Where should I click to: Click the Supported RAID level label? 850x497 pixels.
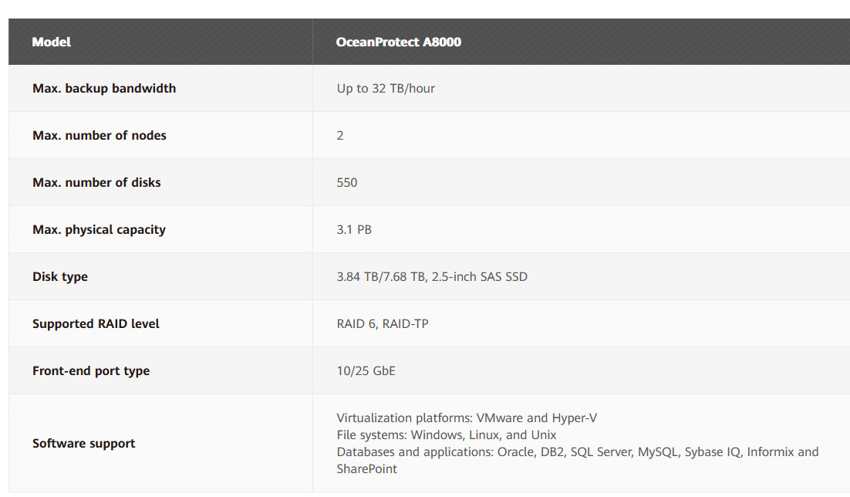[96, 324]
